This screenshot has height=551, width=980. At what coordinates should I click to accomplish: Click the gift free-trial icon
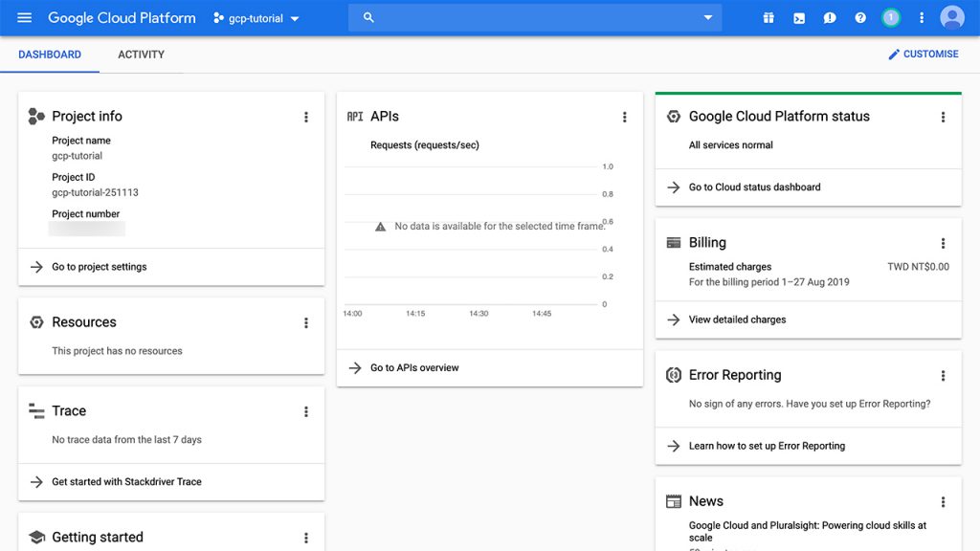pyautogui.click(x=768, y=18)
